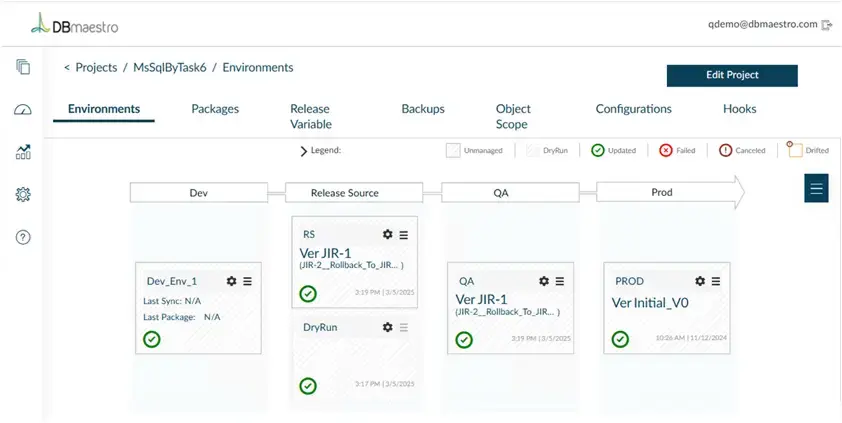This screenshot has height=423, width=842.
Task: Select the Release Source pipeline stage
Action: (345, 192)
